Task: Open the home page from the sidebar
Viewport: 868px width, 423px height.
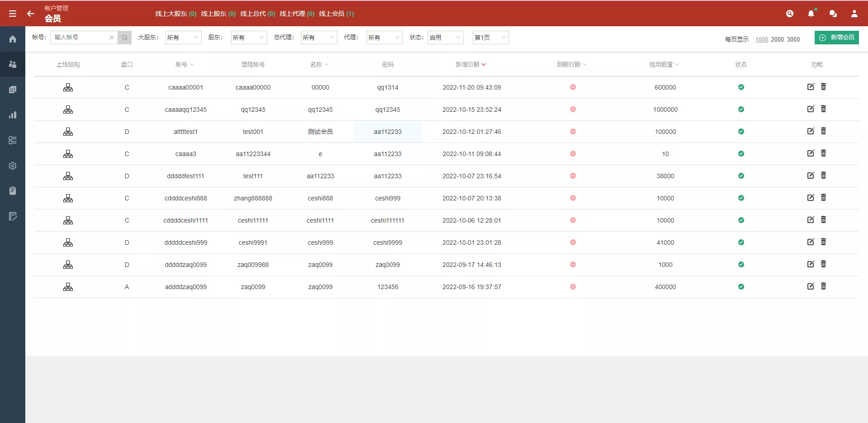Action: [x=12, y=39]
